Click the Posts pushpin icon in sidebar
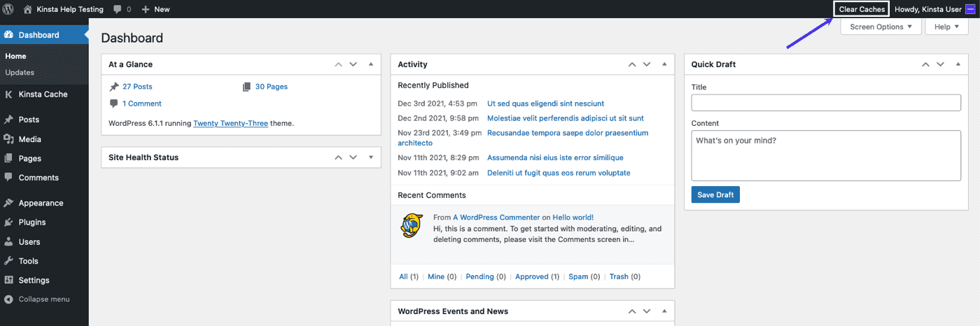This screenshot has width=980, height=326. point(8,120)
